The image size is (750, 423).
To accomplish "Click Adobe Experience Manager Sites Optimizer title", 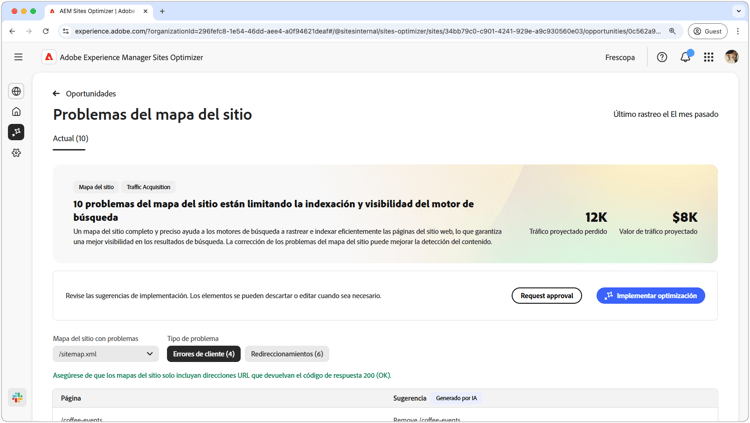I will [x=131, y=57].
